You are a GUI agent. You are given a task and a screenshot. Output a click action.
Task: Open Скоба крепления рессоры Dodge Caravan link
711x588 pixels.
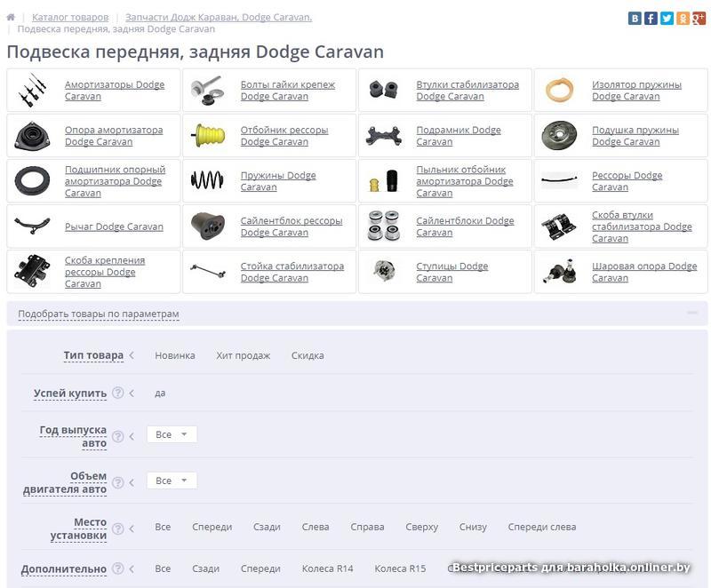pos(105,272)
